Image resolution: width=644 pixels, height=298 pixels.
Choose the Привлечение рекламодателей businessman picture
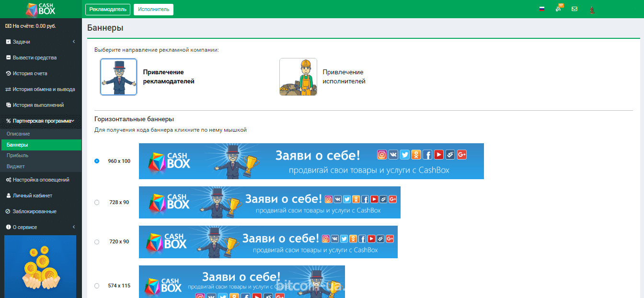coord(118,77)
